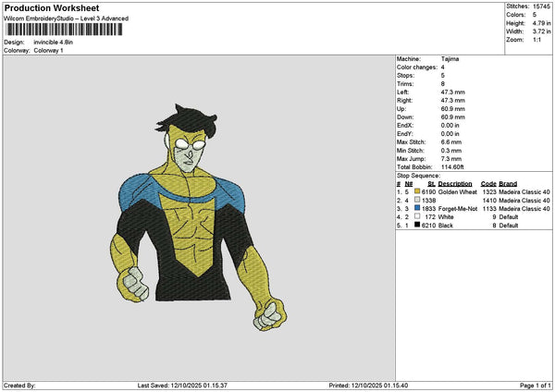Click the barcode under the worksheet title
Screen dimensions: 555x392
(x=64, y=30)
